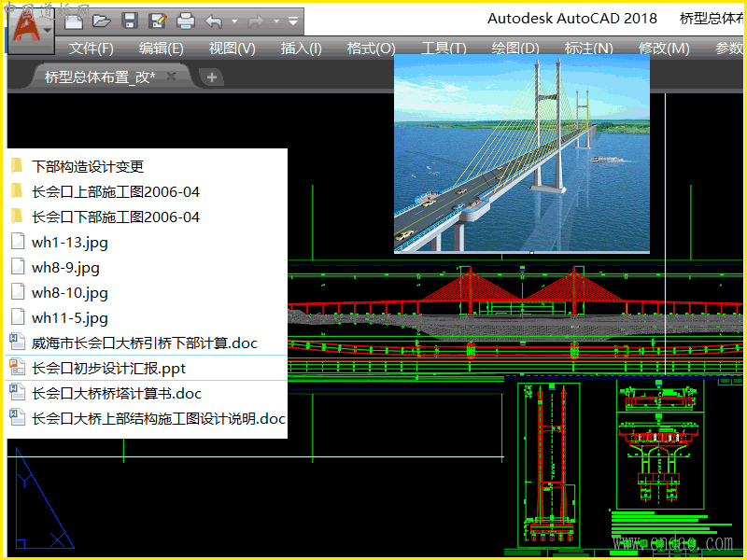Click the Save icon in quick access toolbar
Viewport: 747px width, 560px height.
click(x=130, y=20)
